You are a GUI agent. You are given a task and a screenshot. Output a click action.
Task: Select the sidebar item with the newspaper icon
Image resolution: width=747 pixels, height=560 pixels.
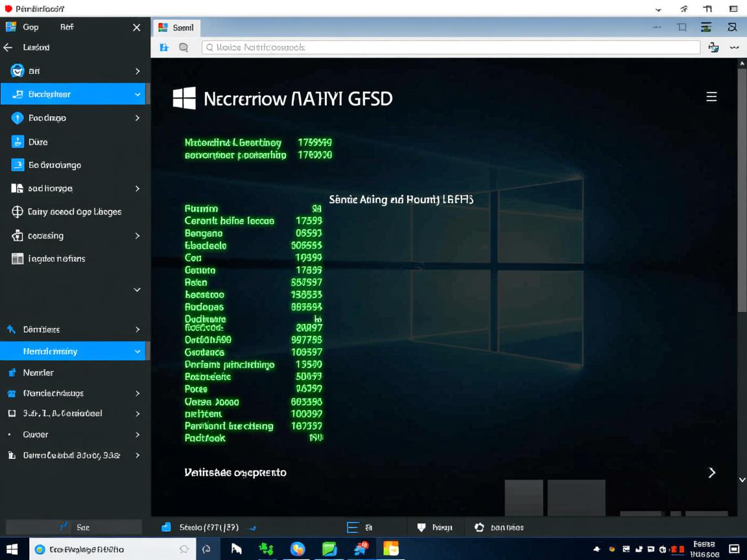point(18,259)
